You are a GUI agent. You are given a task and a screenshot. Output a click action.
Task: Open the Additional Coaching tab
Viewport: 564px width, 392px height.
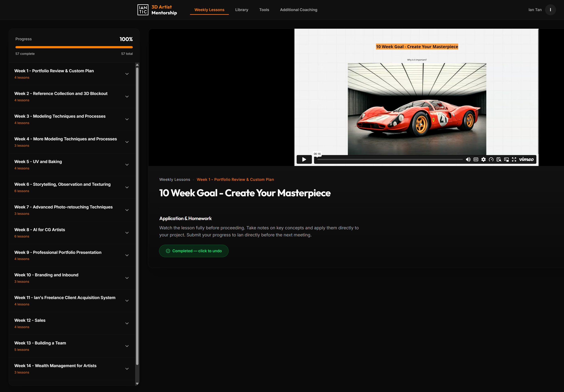(x=298, y=10)
